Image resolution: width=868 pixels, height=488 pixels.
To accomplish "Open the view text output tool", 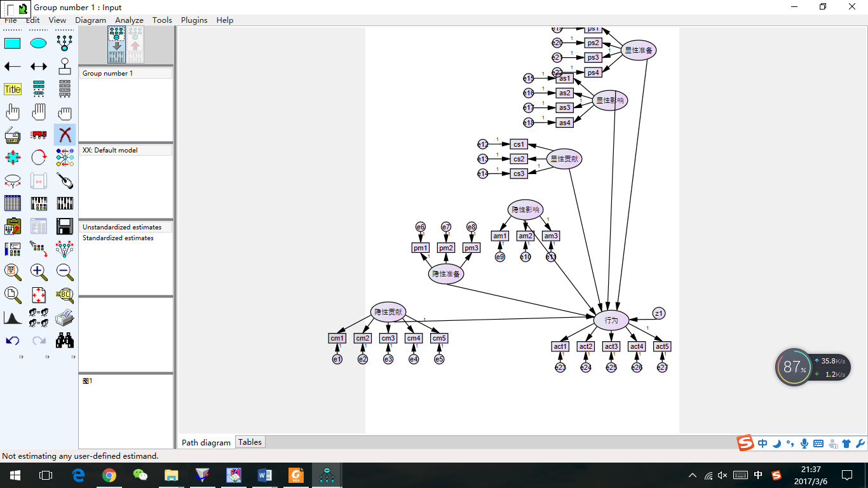I will click(x=39, y=226).
